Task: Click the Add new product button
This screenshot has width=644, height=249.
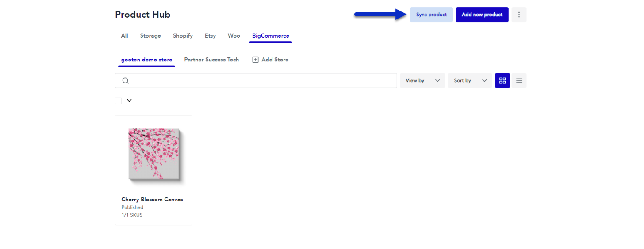Action: pos(482,15)
